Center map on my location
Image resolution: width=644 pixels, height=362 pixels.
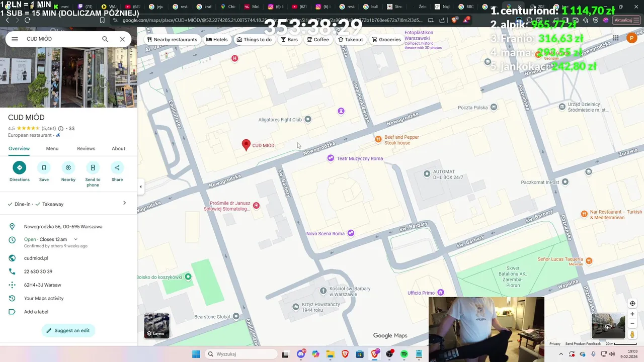(632, 303)
